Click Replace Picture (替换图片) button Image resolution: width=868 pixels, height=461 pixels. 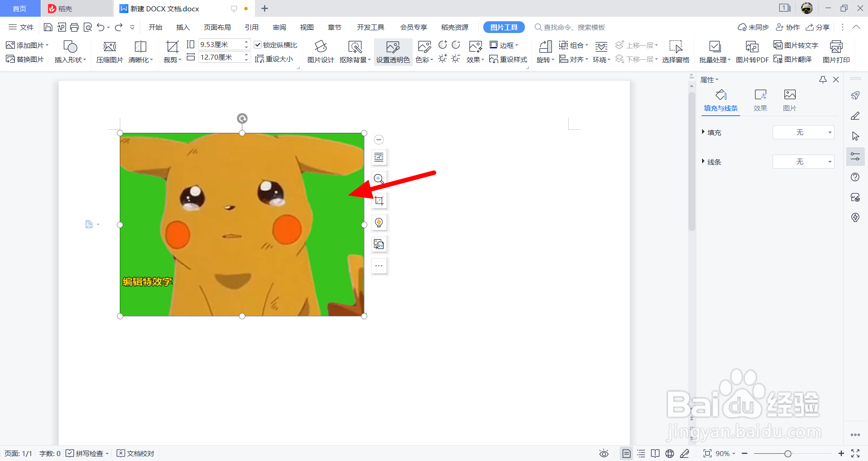[25, 59]
